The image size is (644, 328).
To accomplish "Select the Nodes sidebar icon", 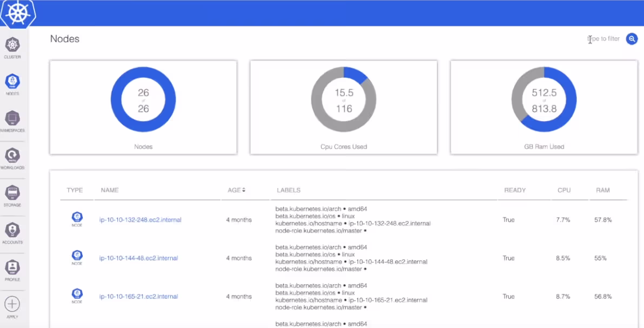I will click(x=12, y=83).
